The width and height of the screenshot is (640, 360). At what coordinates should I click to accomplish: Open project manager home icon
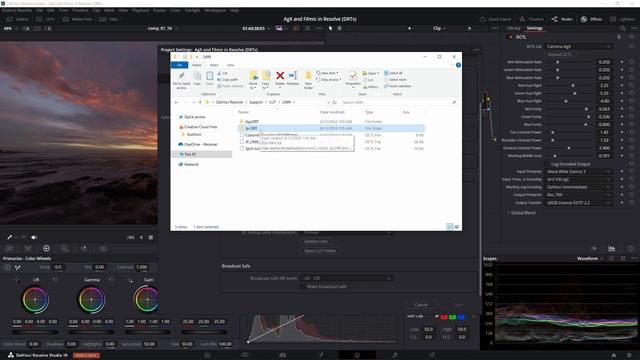(x=613, y=355)
